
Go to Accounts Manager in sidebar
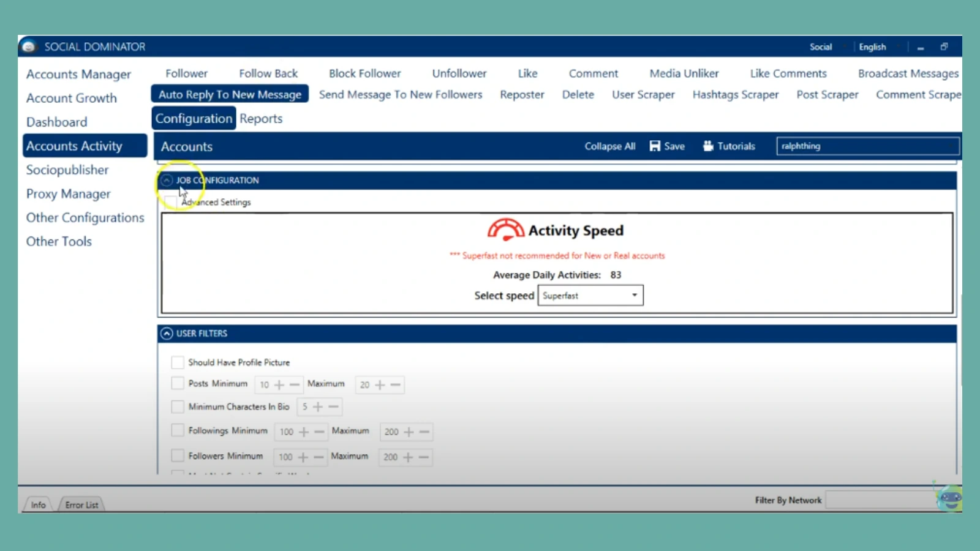point(78,74)
